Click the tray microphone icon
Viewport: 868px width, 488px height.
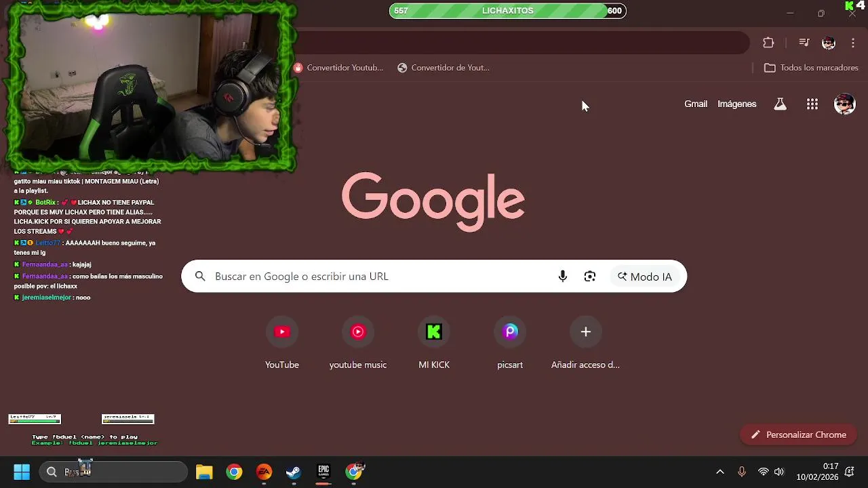[742, 472]
